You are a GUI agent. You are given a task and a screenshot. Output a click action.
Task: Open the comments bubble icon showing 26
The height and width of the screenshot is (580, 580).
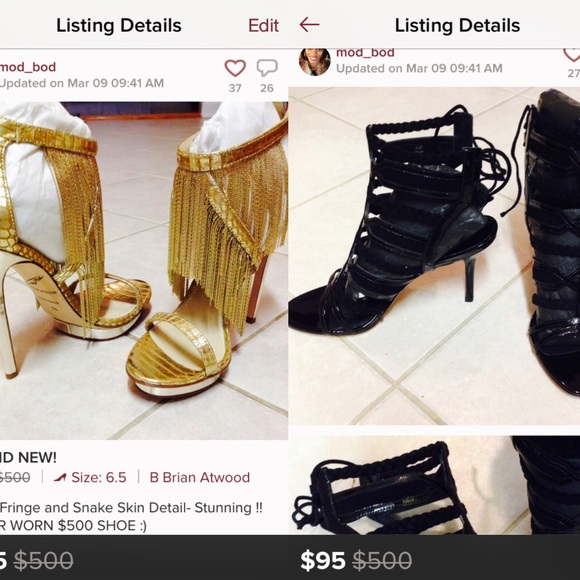pyautogui.click(x=267, y=68)
